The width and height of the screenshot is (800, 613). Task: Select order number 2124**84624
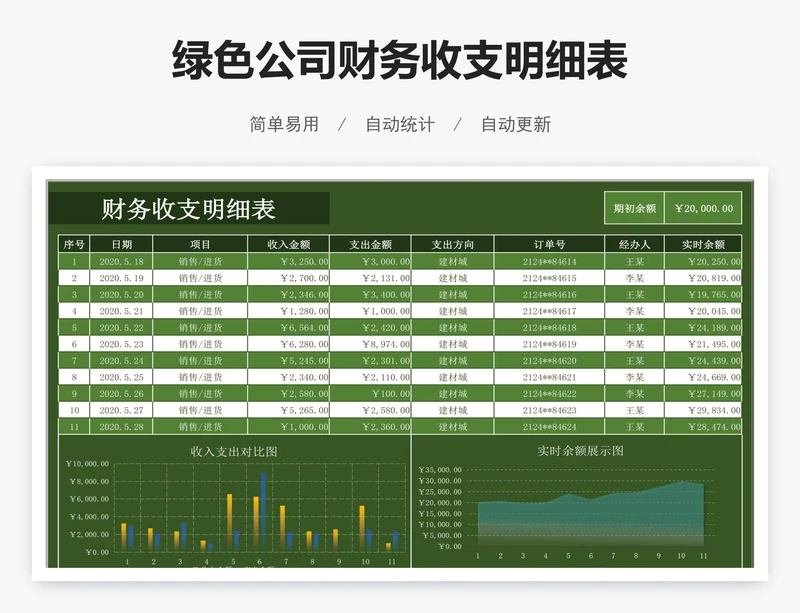[549, 427]
